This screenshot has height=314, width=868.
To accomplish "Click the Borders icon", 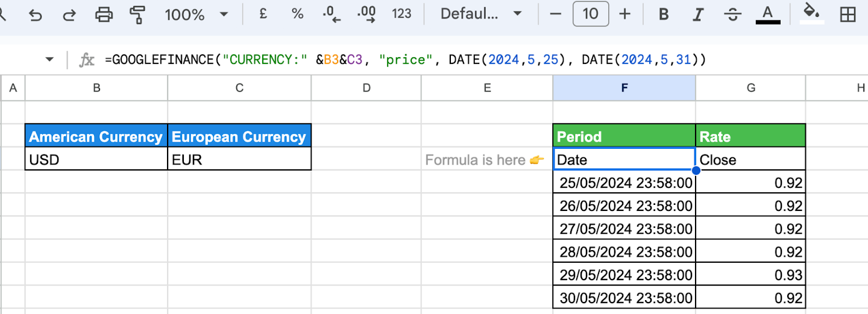I will [848, 14].
